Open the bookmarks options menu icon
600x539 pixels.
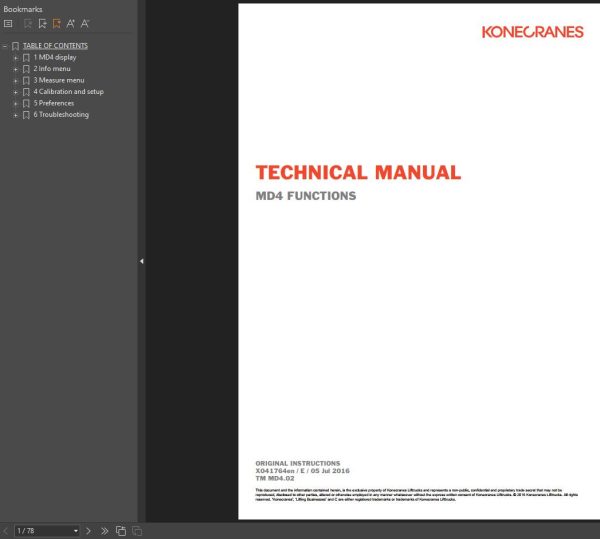point(8,24)
